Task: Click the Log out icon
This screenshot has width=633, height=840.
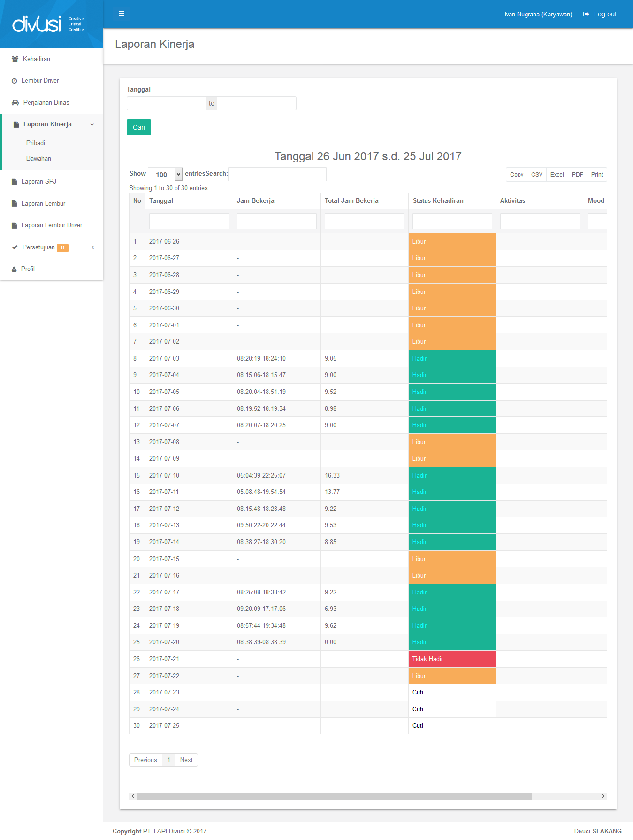Action: click(x=586, y=14)
